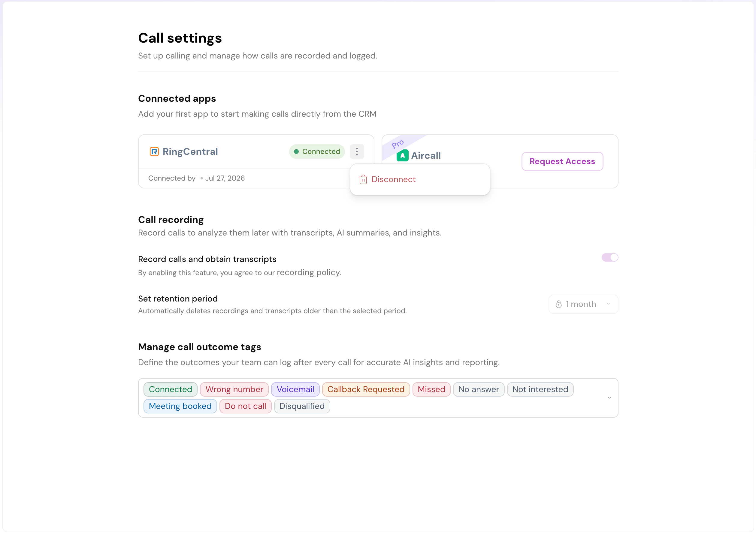756x534 pixels.
Task: Click the Wrong number tag
Action: point(234,389)
